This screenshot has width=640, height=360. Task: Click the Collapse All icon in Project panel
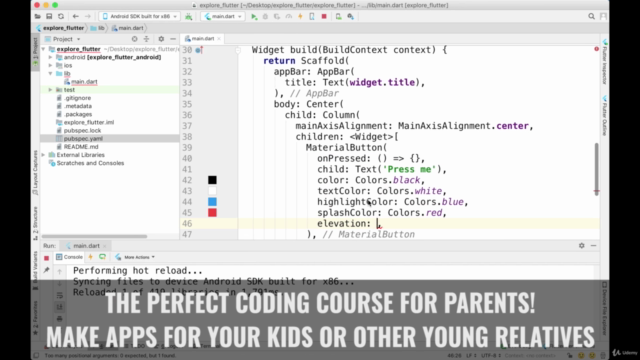click(x=146, y=39)
